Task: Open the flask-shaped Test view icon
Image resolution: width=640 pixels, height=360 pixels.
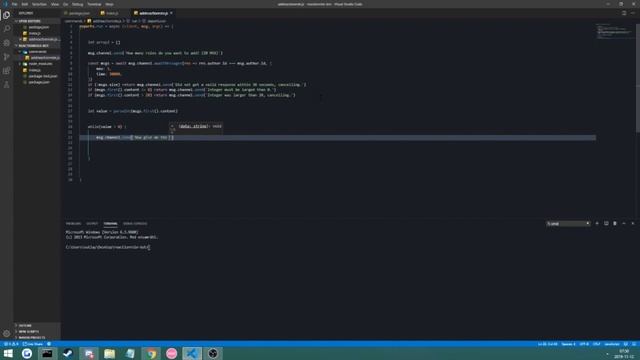Action: pyautogui.click(x=7, y=84)
